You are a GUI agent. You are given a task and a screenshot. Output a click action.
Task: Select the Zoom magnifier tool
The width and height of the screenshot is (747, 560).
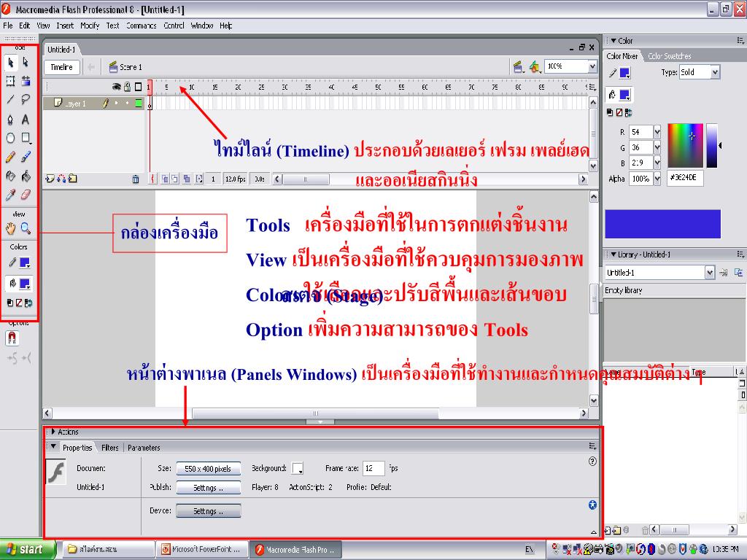pos(26,229)
